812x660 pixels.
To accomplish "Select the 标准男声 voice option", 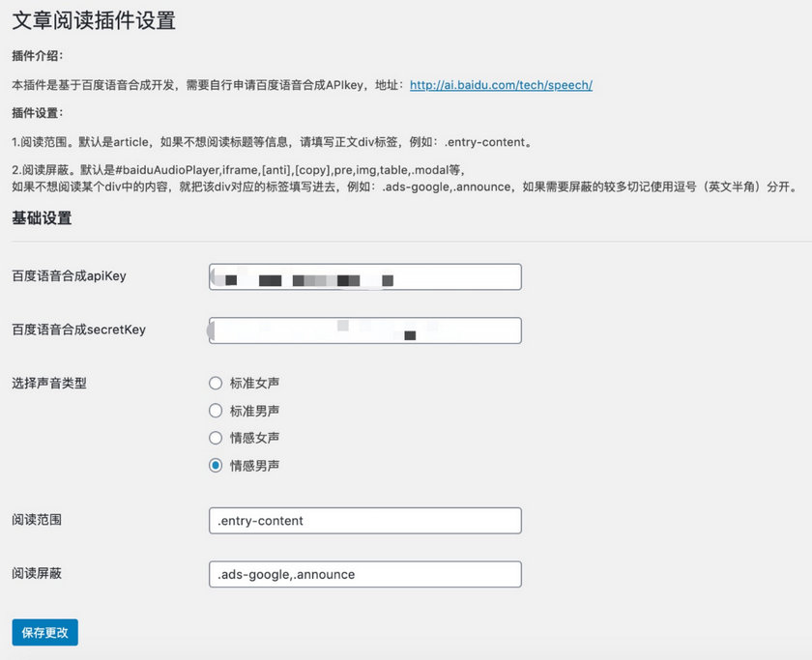I will click(216, 410).
